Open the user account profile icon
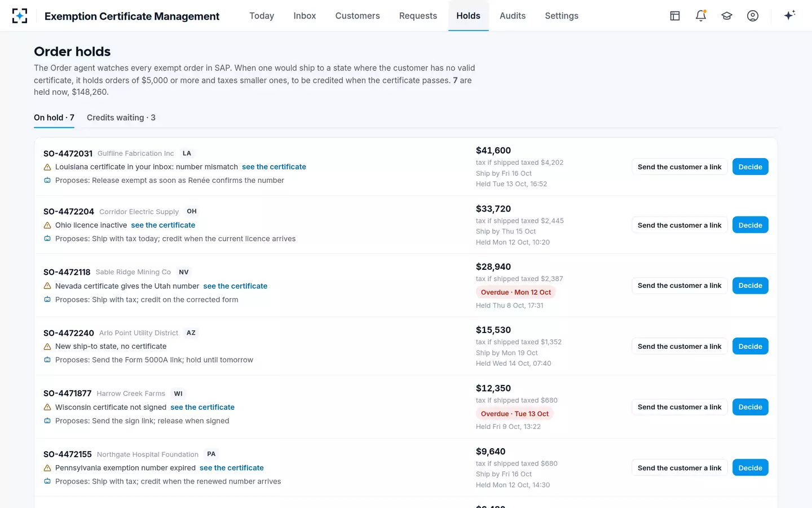 753,16
